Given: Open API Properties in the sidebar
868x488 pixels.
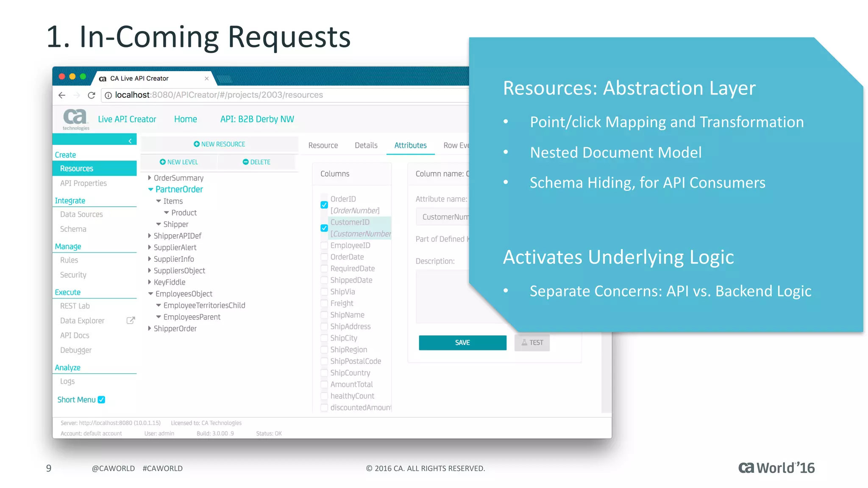Looking at the screenshot, I should tap(83, 183).
